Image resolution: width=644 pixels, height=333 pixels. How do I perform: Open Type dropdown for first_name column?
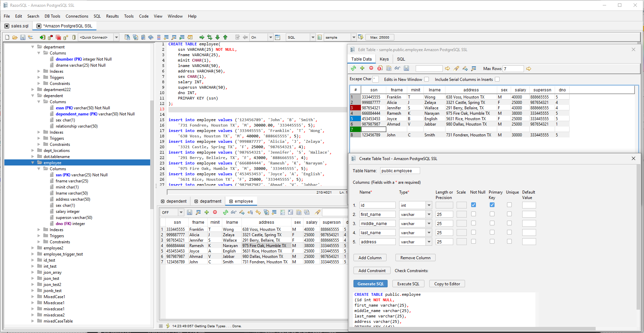[429, 214]
